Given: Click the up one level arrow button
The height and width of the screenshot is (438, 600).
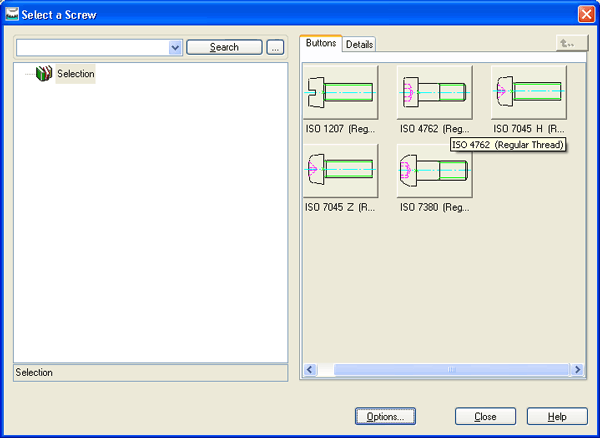Looking at the screenshot, I should (x=571, y=44).
